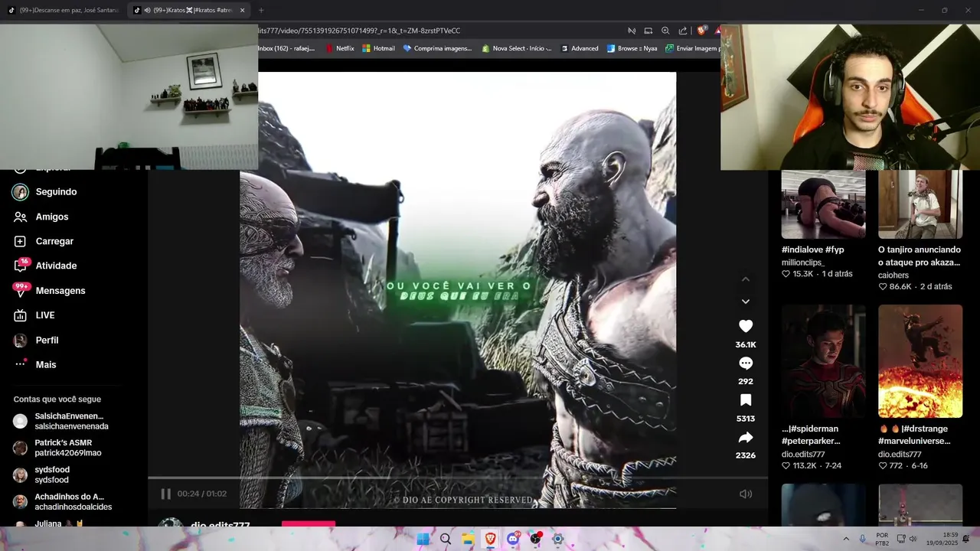Open comments via the speech bubble icon
This screenshot has height=551, width=980.
[746, 364]
